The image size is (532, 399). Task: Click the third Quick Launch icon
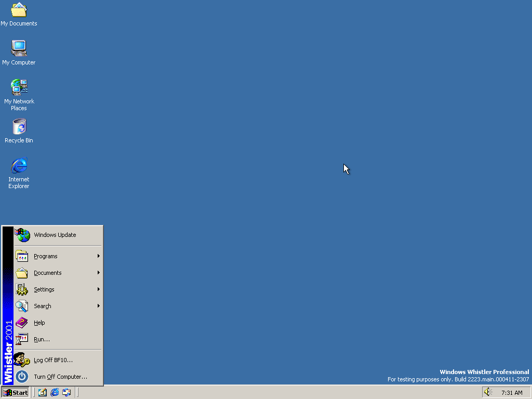[67, 393]
